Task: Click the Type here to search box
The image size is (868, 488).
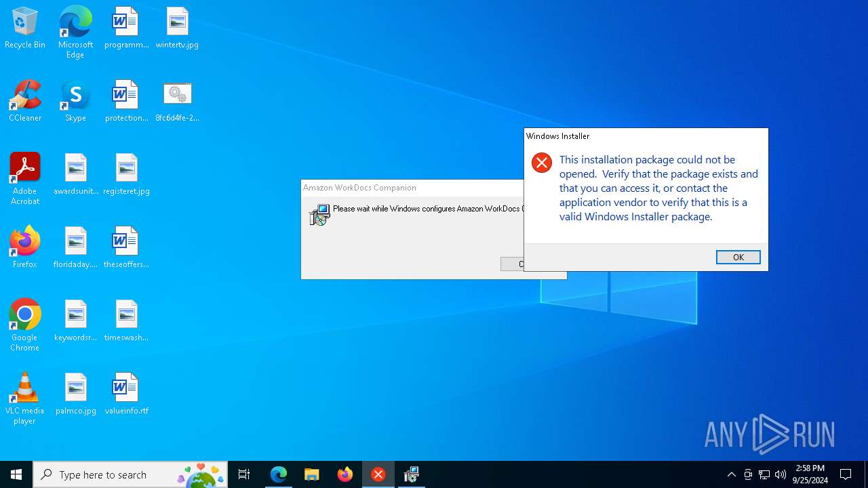Action: (130, 474)
